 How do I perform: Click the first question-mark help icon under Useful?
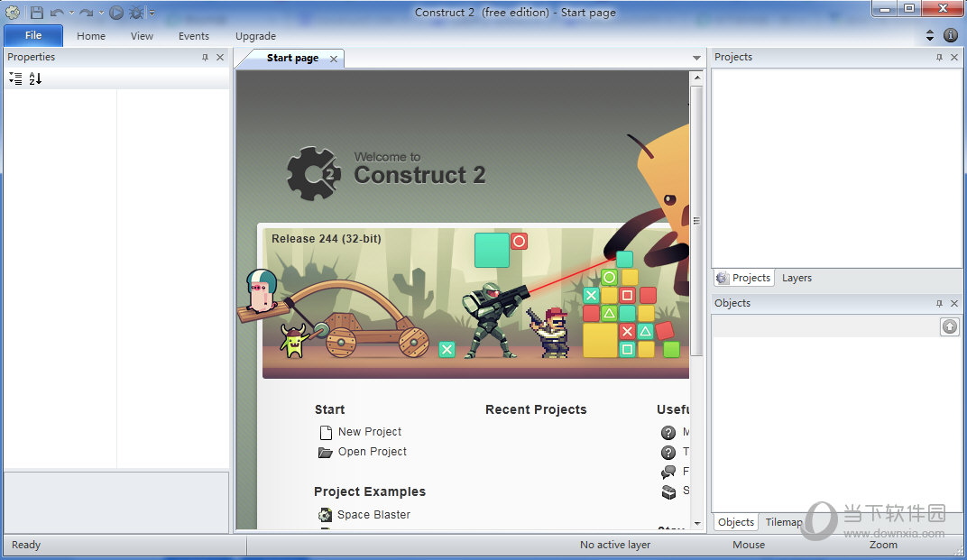668,432
